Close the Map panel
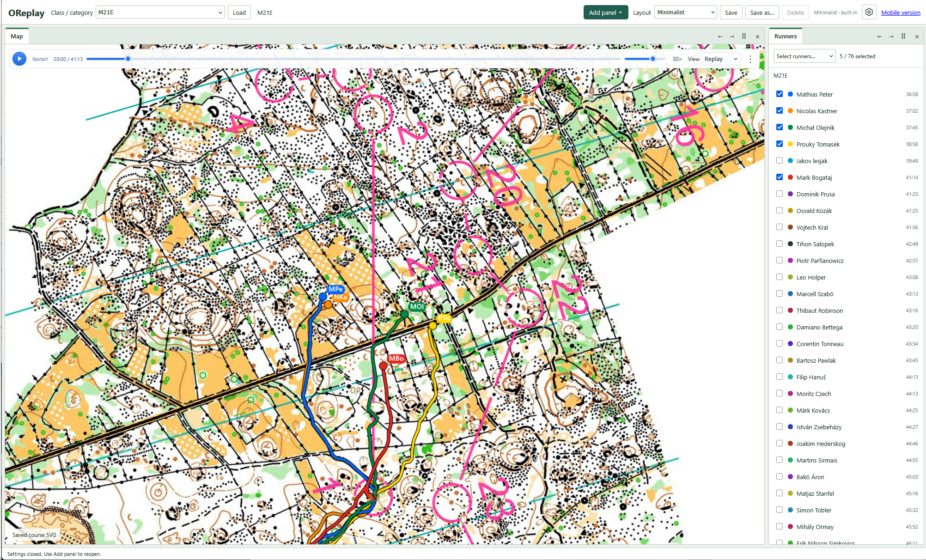The height and width of the screenshot is (560, 926). coord(757,37)
